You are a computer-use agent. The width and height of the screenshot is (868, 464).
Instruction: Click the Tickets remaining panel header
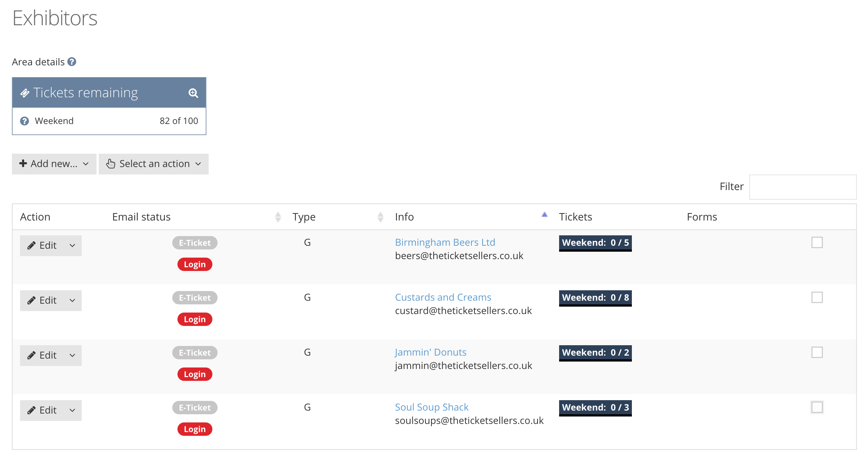point(109,93)
